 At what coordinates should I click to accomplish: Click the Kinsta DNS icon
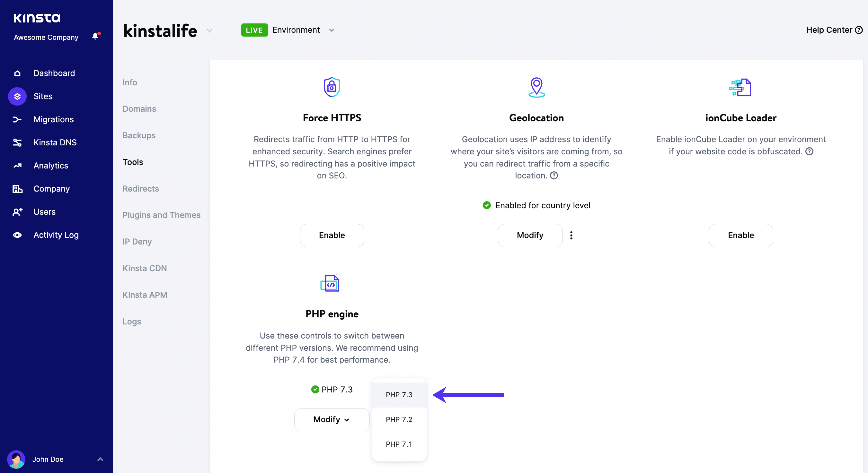point(17,142)
